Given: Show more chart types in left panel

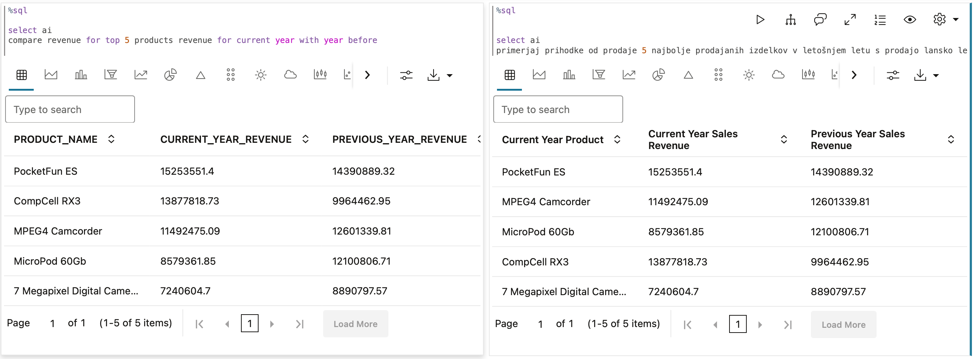Looking at the screenshot, I should (x=367, y=75).
